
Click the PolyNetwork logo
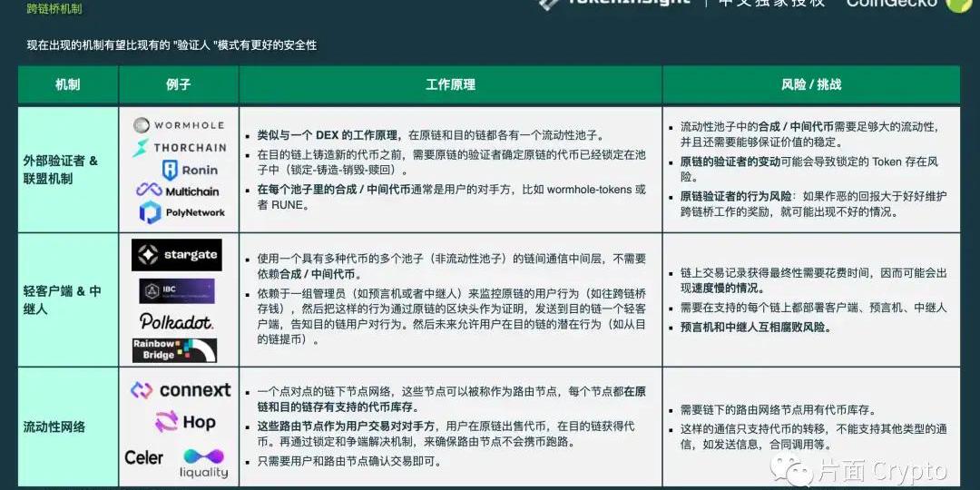(x=181, y=212)
